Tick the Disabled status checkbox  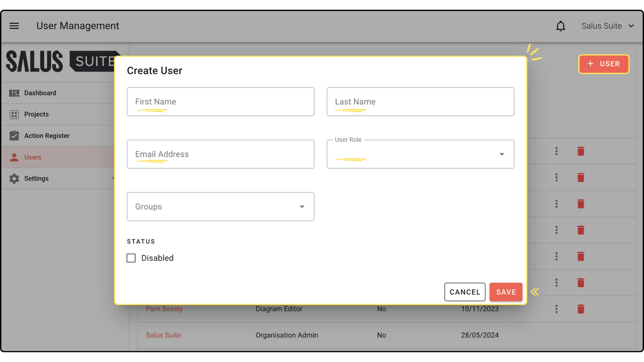tap(131, 258)
